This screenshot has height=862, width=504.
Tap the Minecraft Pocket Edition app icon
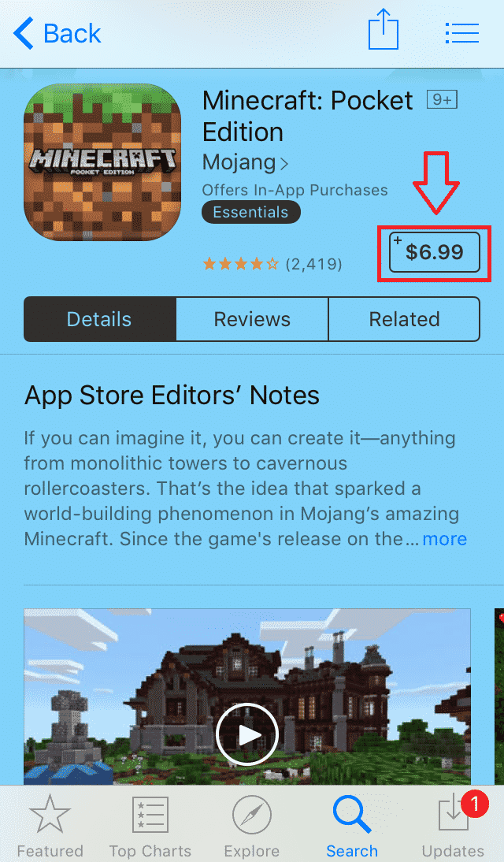[x=102, y=162]
